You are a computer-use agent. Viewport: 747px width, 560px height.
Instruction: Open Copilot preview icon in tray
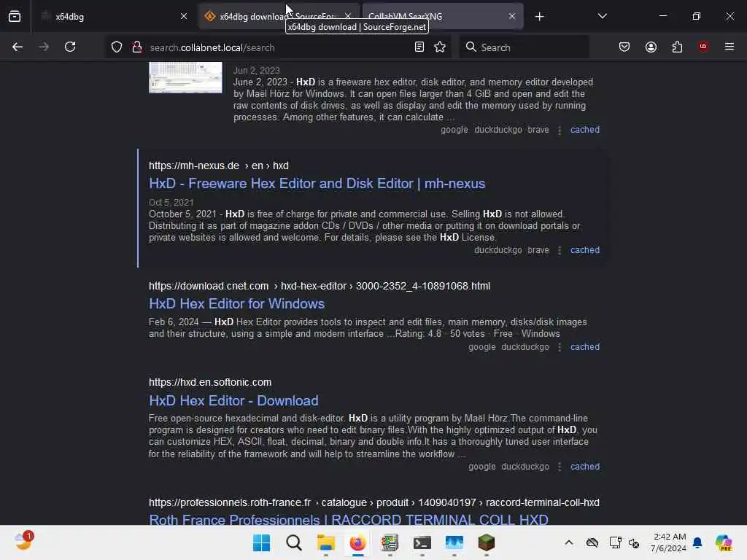pyautogui.click(x=723, y=542)
